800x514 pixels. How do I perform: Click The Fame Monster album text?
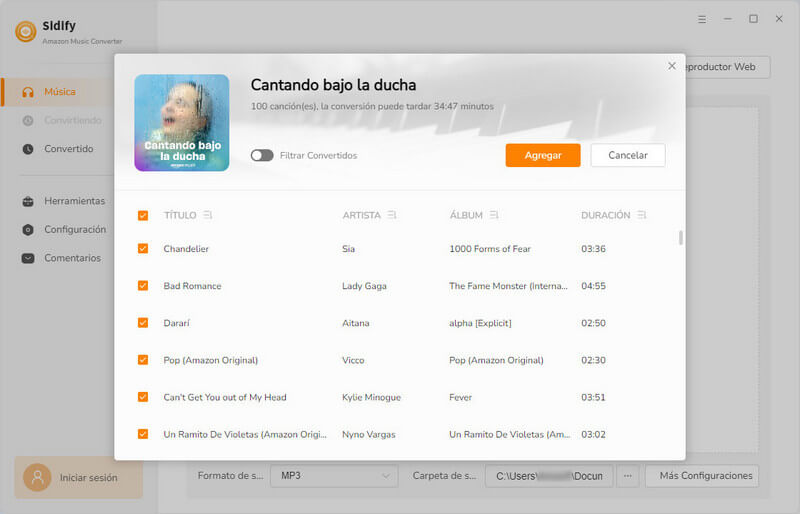tap(508, 286)
